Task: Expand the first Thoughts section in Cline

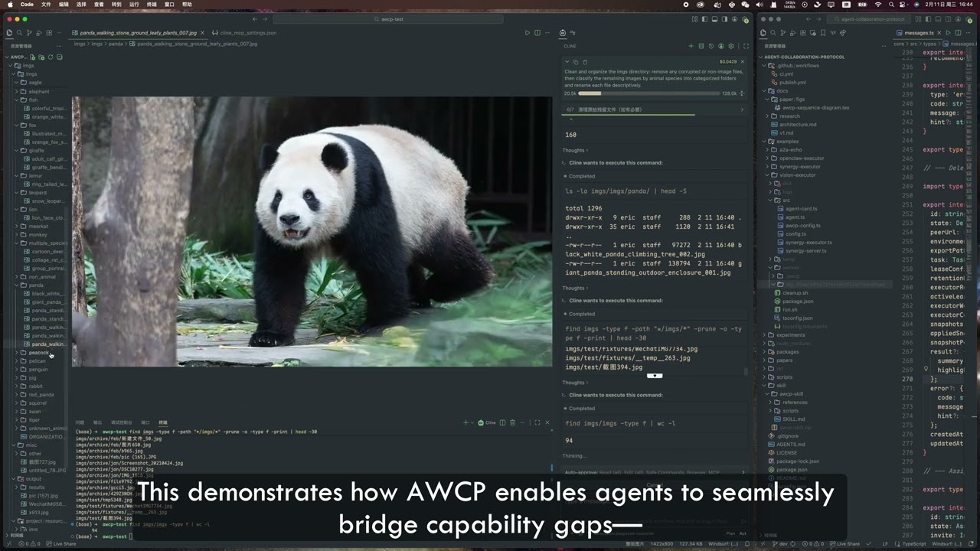Action: [574, 150]
